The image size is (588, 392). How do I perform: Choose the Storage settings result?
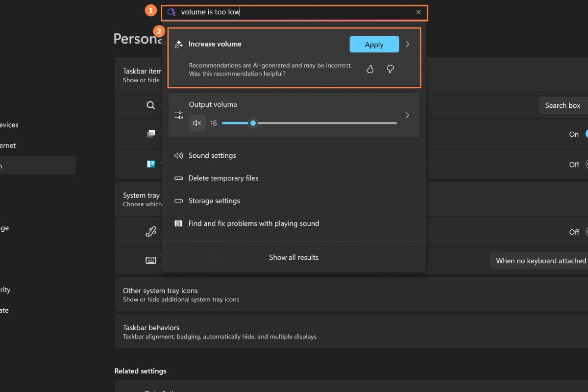[294, 201]
